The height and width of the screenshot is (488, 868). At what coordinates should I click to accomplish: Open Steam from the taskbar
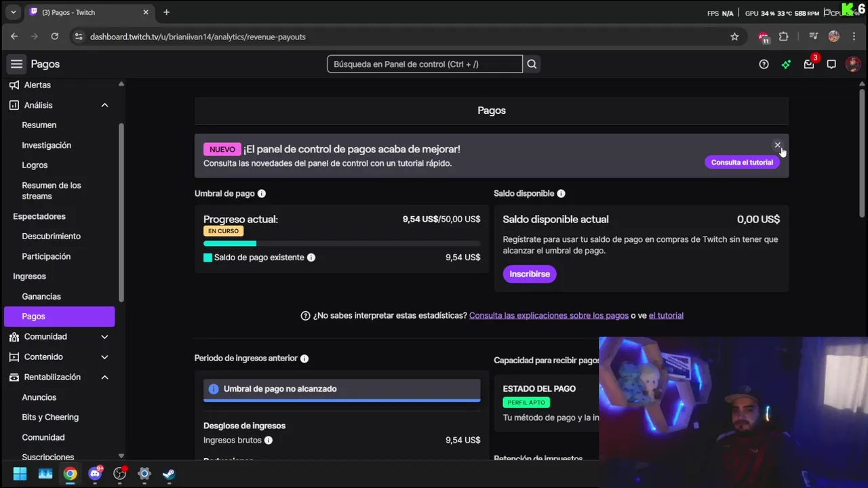[x=169, y=474]
